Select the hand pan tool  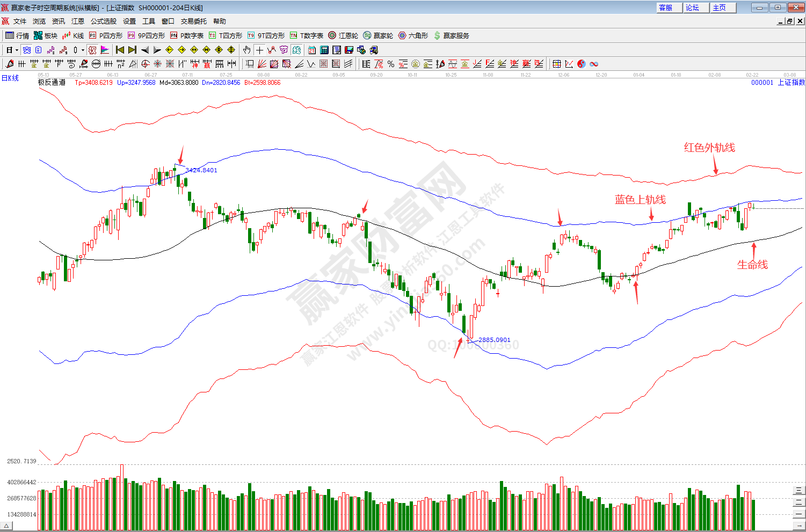(246, 50)
